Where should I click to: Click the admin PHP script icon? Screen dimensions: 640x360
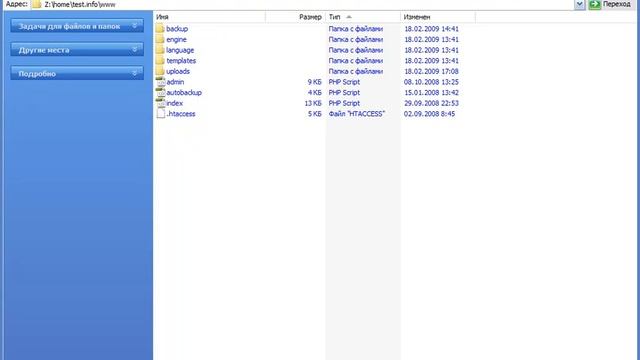(x=160, y=82)
